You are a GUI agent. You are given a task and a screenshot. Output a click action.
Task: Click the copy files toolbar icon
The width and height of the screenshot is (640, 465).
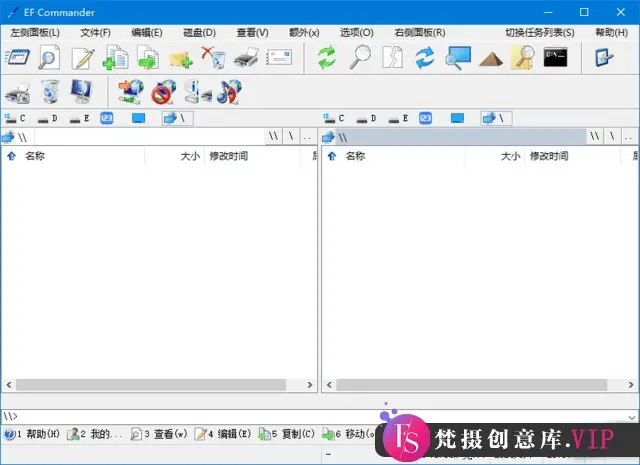pyautogui.click(x=116, y=58)
